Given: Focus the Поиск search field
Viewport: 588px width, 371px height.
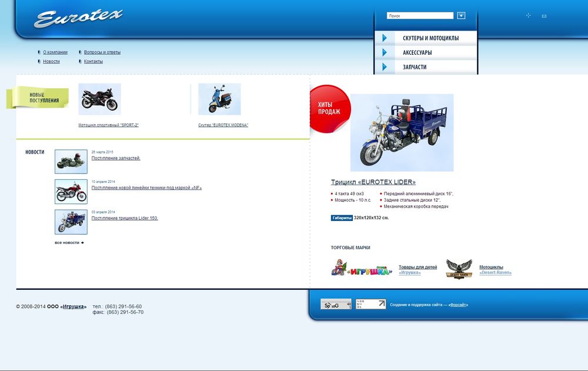Looking at the screenshot, I should [420, 16].
